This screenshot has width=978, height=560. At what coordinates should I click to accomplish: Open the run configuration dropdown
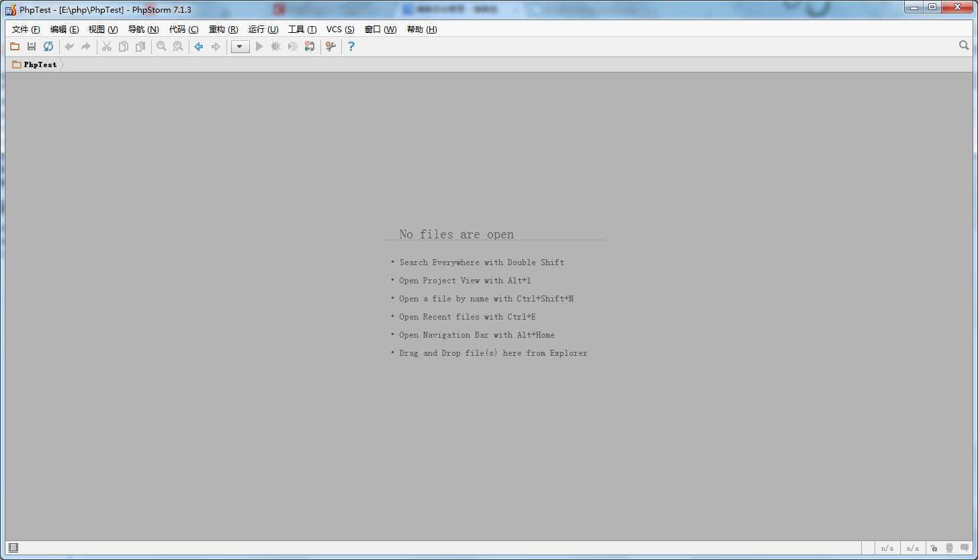(x=240, y=47)
